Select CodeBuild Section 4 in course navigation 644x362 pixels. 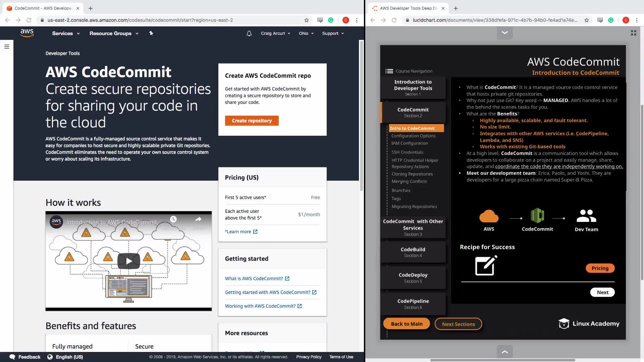pos(413,252)
